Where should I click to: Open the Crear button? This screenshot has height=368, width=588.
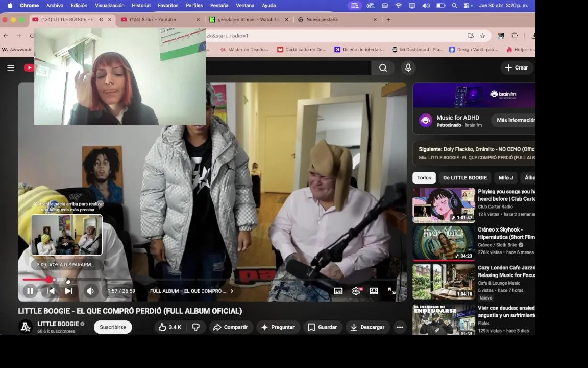(x=517, y=67)
